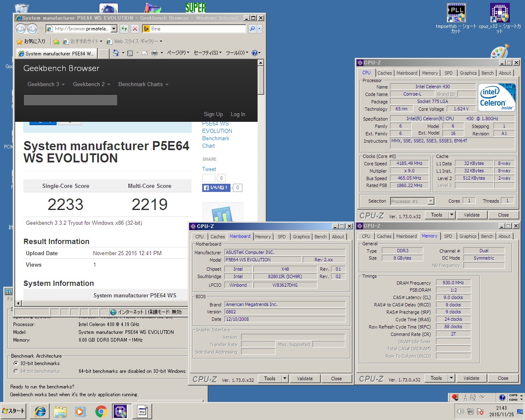Click the IE forward navigation arrow
The height and width of the screenshot is (420, 525).
click(x=32, y=29)
